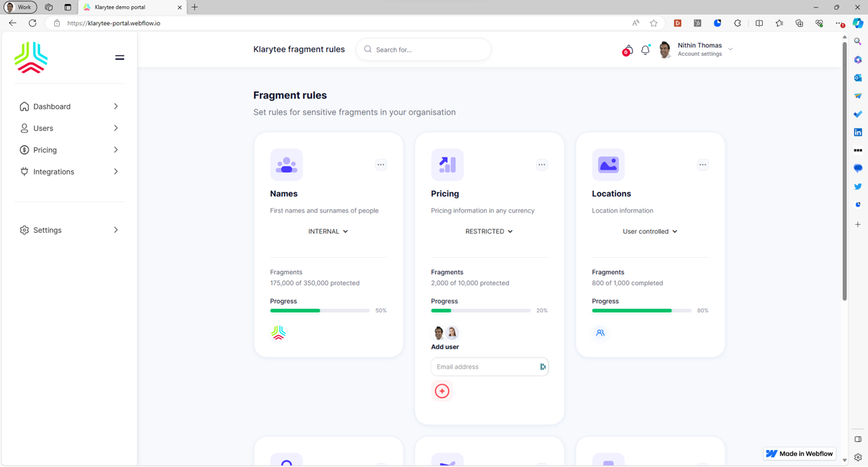Screen dimensions: 868x467
Task: Open the INTERNAL dropdown on Names card
Action: [x=328, y=231]
